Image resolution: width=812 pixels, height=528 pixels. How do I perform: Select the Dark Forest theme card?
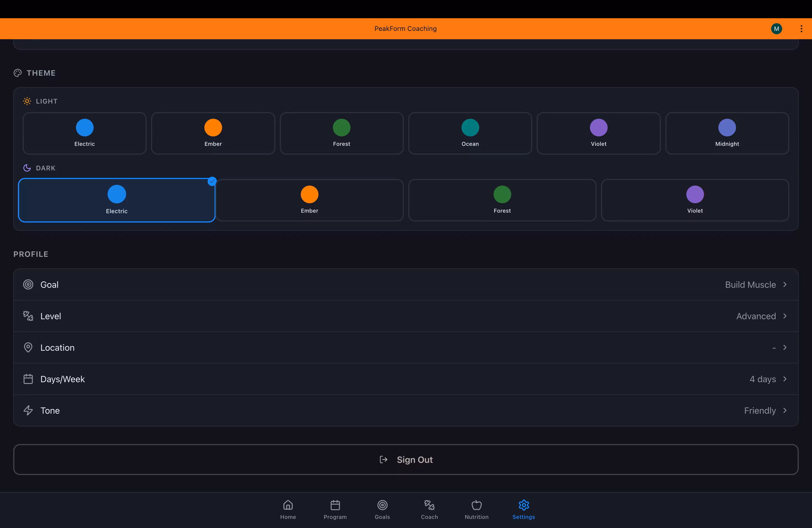[502, 200]
